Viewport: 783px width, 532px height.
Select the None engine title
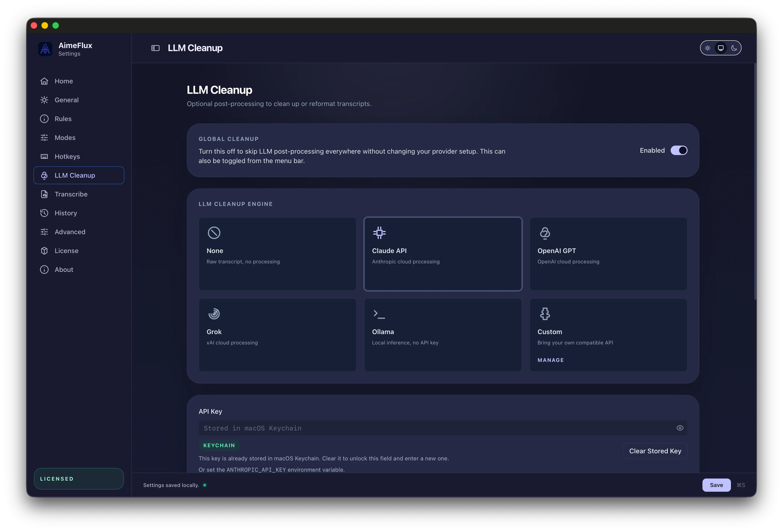click(215, 251)
